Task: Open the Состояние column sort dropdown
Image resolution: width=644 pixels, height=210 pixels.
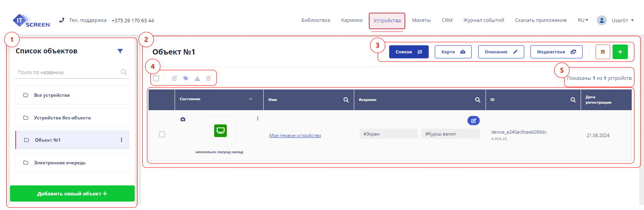Action: [x=251, y=99]
